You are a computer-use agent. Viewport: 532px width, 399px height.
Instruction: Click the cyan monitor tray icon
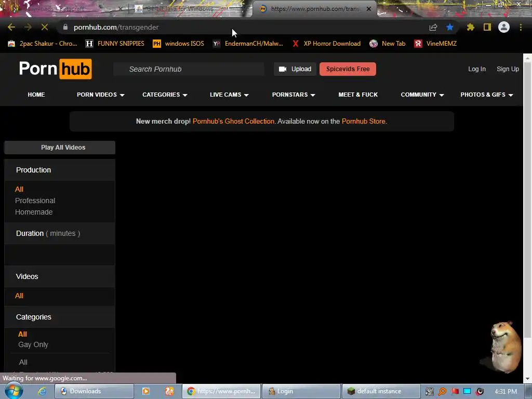tap(467, 392)
